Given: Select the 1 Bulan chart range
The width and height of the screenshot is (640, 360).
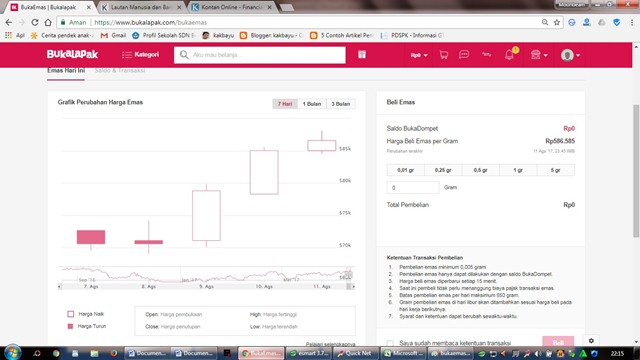Looking at the screenshot, I should coord(312,104).
